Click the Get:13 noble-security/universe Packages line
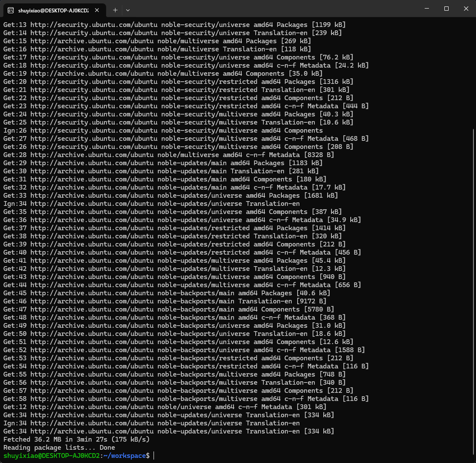The height and width of the screenshot is (463, 476). coord(174,25)
